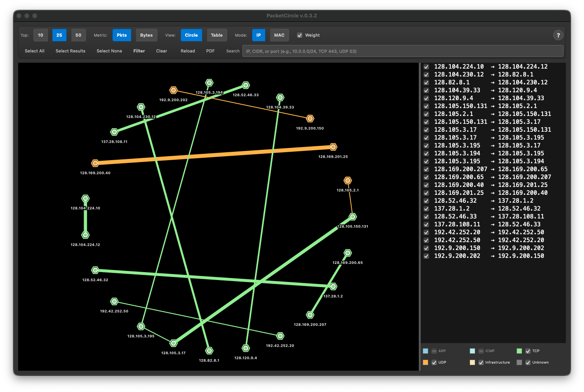Viewport: 584px width, 392px height.
Task: Toggle the Weight checkbox
Action: pyautogui.click(x=300, y=35)
